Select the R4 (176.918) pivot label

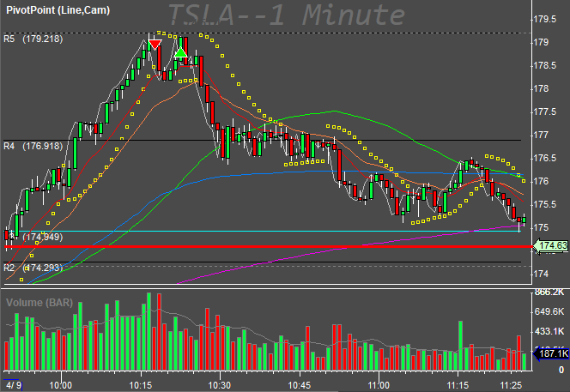pos(33,146)
